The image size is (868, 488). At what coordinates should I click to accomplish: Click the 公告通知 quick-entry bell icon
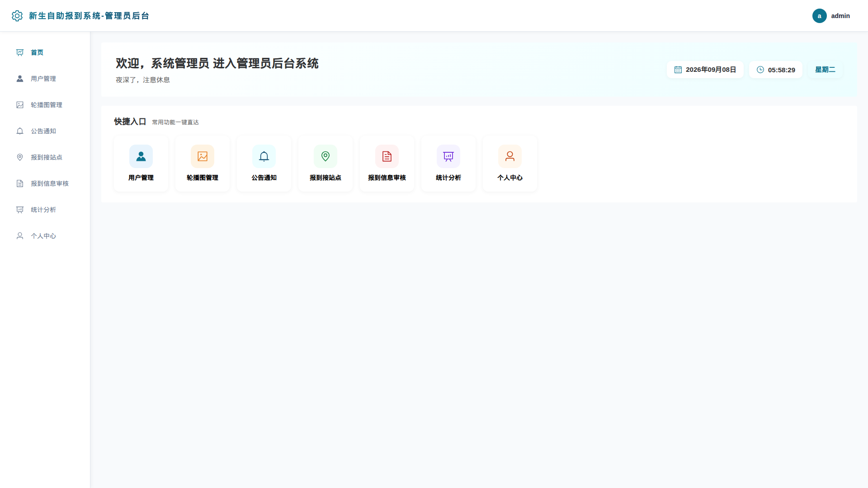tap(264, 156)
